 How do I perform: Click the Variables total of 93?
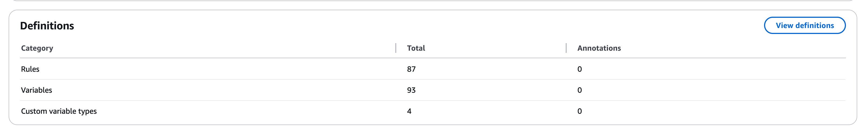click(x=411, y=90)
